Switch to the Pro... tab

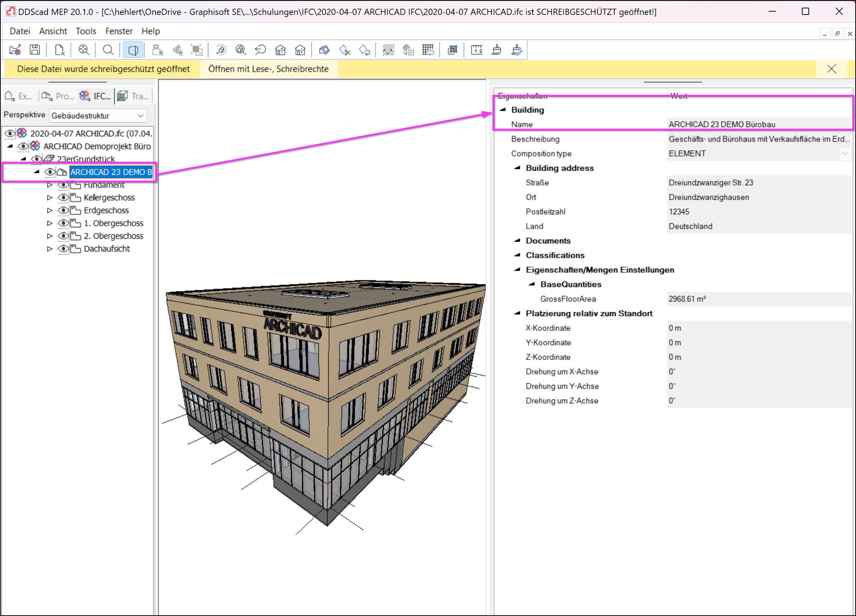[x=58, y=96]
